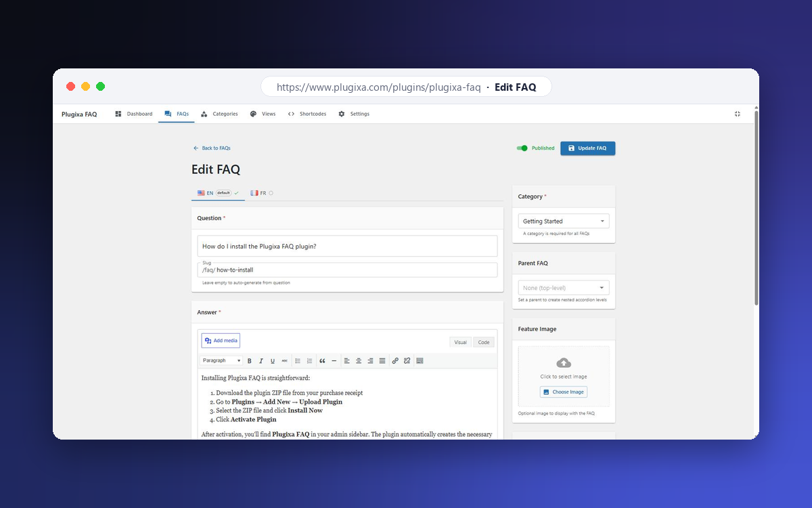This screenshot has height=508, width=812.
Task: Click the fullscreen collapse icon
Action: point(738,114)
